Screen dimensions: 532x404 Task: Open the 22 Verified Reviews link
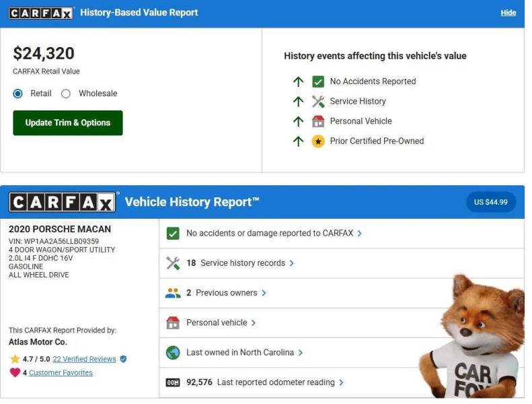click(84, 359)
